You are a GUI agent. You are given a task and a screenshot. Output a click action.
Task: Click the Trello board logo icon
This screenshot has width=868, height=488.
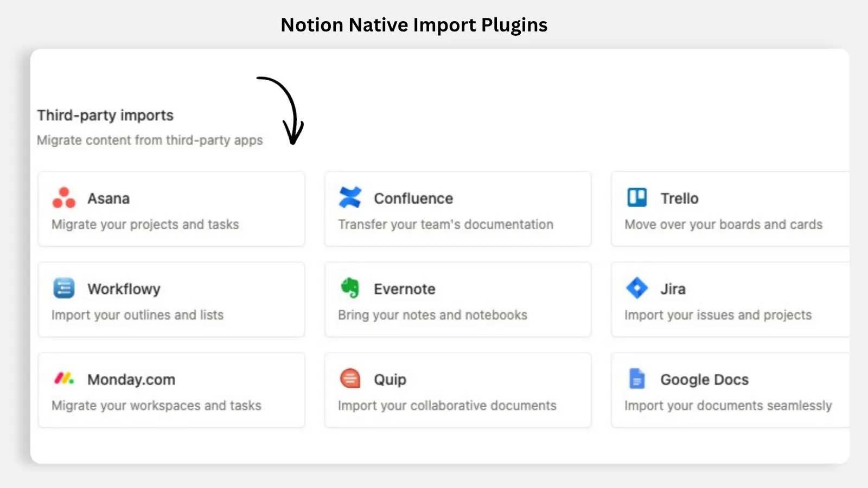(637, 197)
